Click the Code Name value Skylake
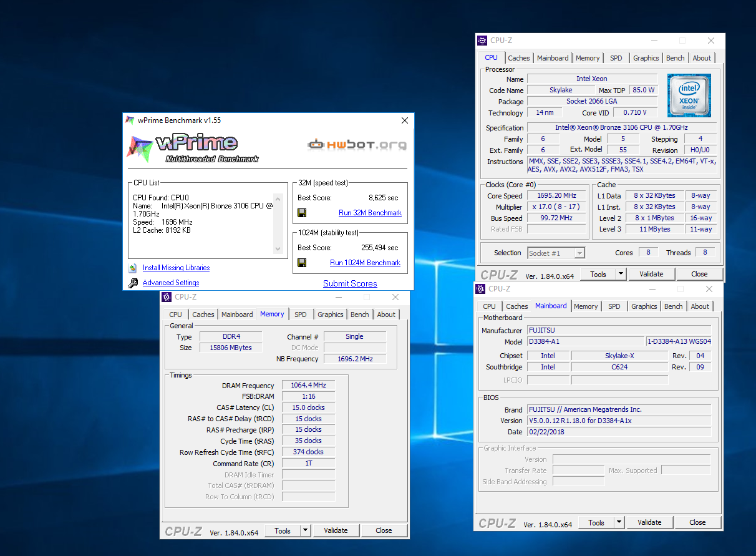The height and width of the screenshot is (556, 756). point(561,90)
